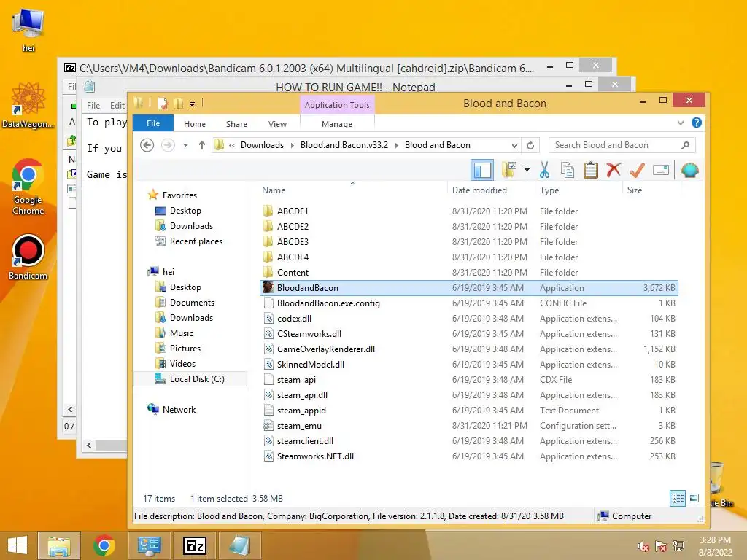747x560 pixels.
Task: Click the orange checkmark properties icon
Action: pos(637,170)
